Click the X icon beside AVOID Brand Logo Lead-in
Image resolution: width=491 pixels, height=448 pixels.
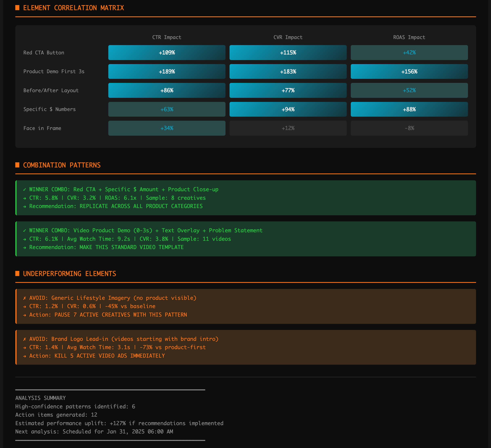pyautogui.click(x=24, y=339)
